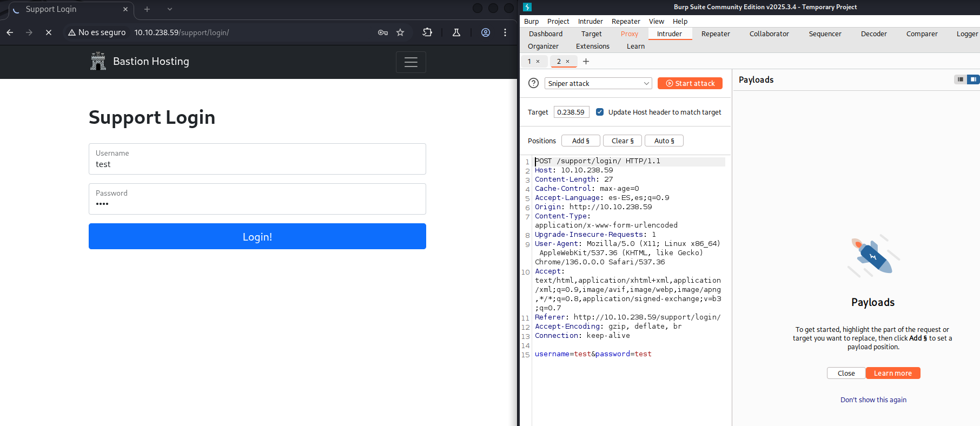Click the Learn more button

click(x=893, y=373)
